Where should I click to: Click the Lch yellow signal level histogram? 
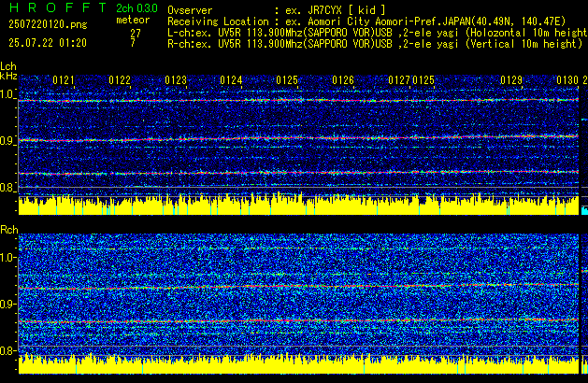[298, 206]
